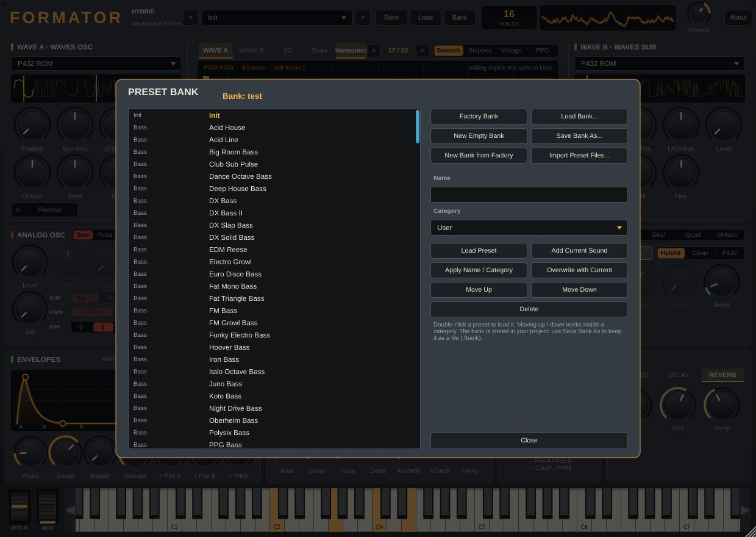Create a New Empty Bank
Screen dimensions: 756x537
(x=479, y=136)
